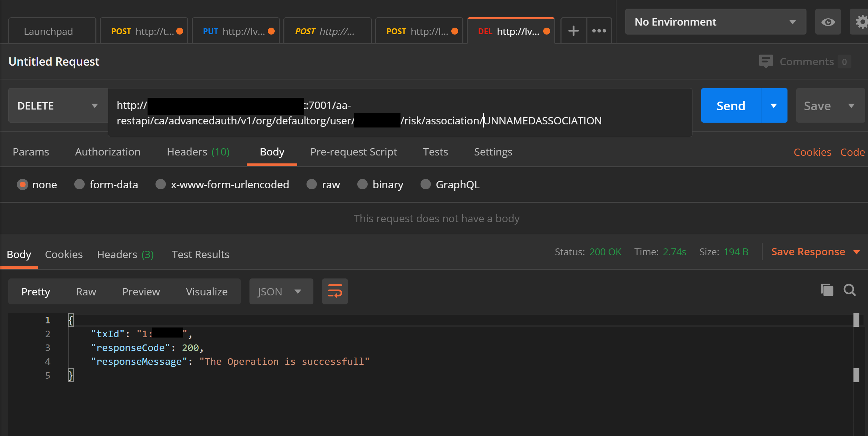The height and width of the screenshot is (436, 868).
Task: Open a new tab with plus icon
Action: [573, 31]
